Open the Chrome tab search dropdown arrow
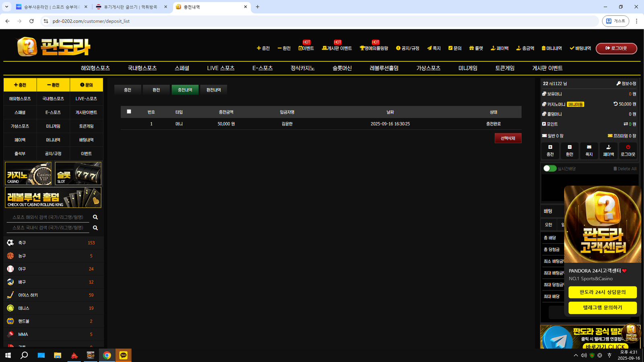Screen dimensions: 644x362 (6, 7)
